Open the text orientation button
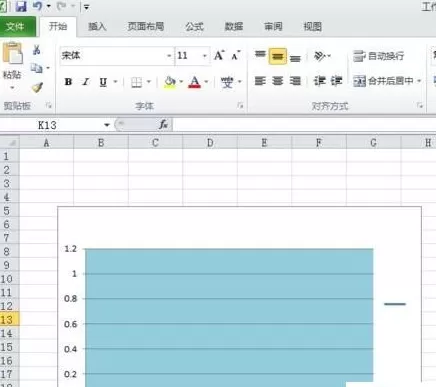This screenshot has height=387, width=436. click(x=322, y=56)
